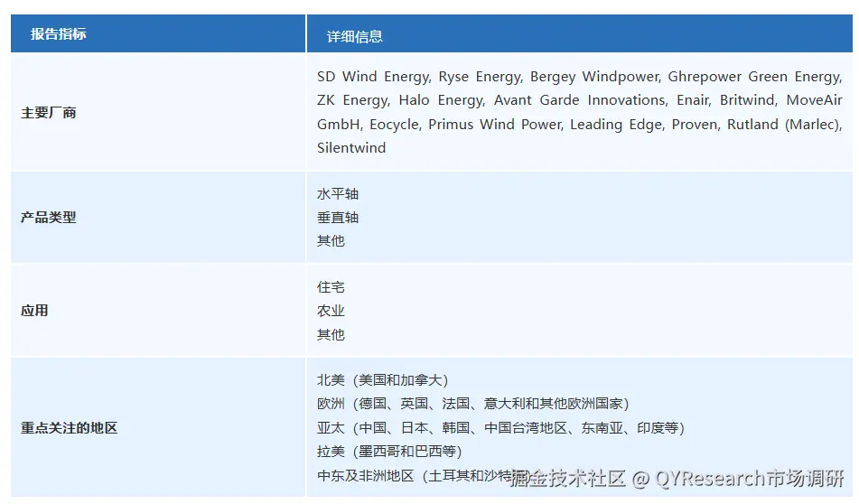Click 北美 (美国和加拿大) region line
This screenshot has height=504, width=859.
point(382,380)
